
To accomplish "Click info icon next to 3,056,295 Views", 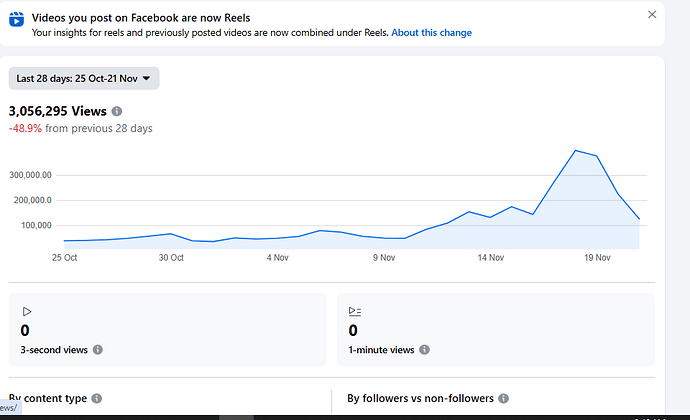I will pos(117,112).
